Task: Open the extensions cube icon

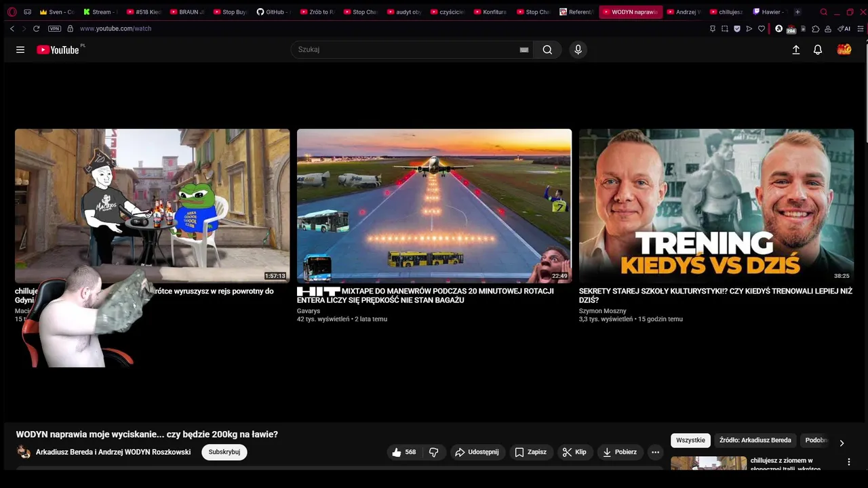Action: click(x=816, y=28)
